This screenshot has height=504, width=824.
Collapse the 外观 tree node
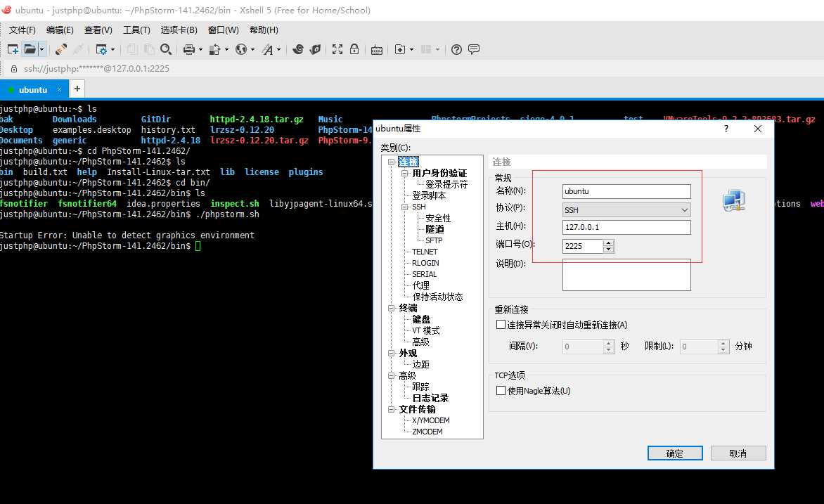click(x=391, y=353)
